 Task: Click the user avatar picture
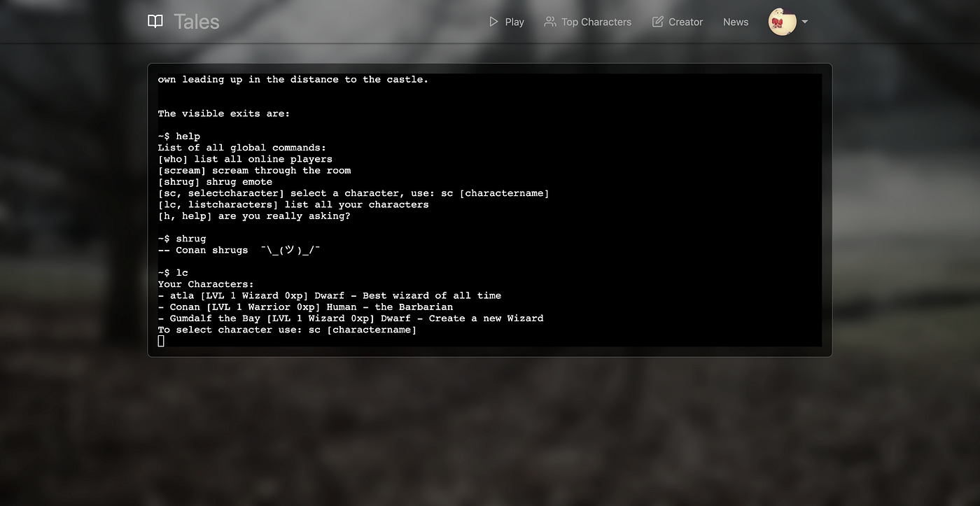tap(782, 21)
